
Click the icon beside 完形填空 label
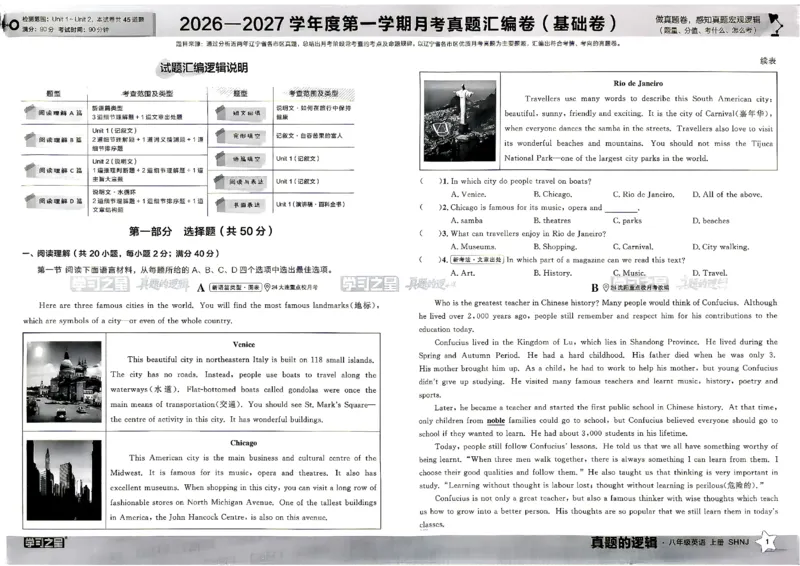(x=220, y=135)
